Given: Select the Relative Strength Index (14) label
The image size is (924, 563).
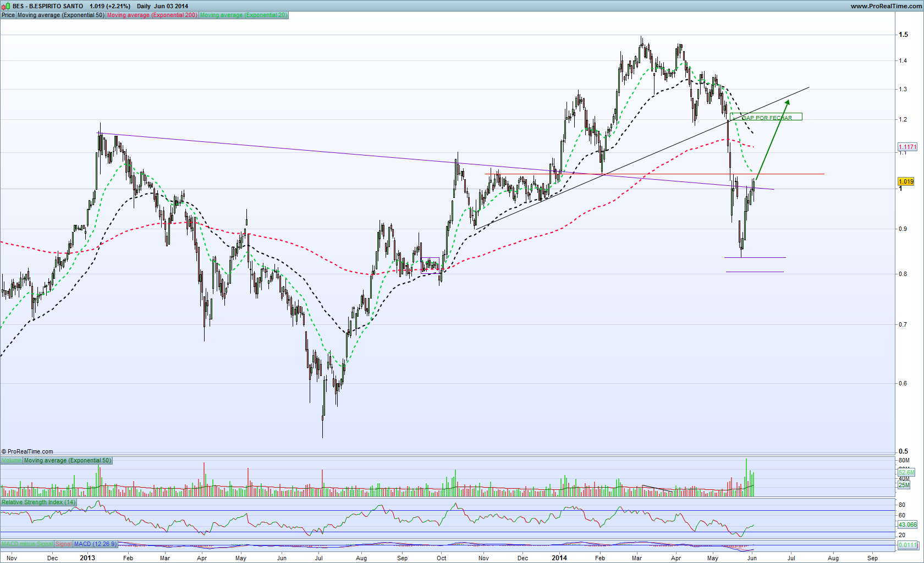Looking at the screenshot, I should (x=38, y=503).
